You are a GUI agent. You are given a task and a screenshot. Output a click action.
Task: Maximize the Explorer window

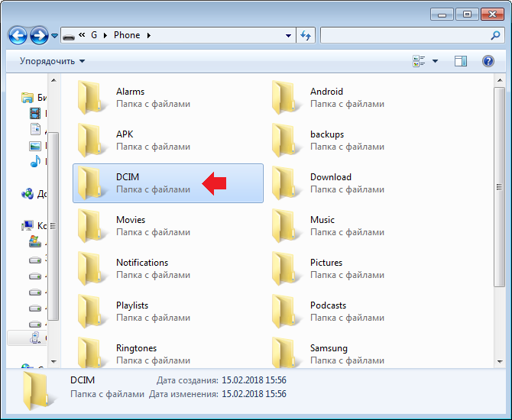coord(467,15)
